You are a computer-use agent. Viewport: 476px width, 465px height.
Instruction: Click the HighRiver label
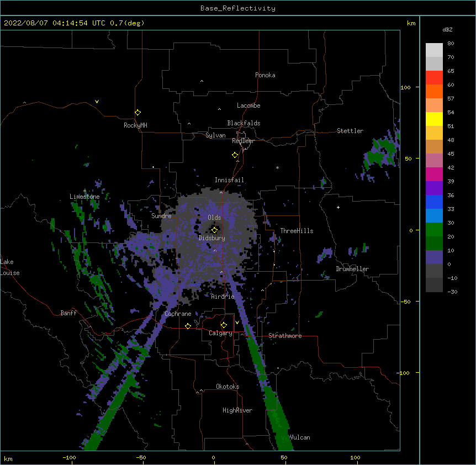click(x=237, y=410)
